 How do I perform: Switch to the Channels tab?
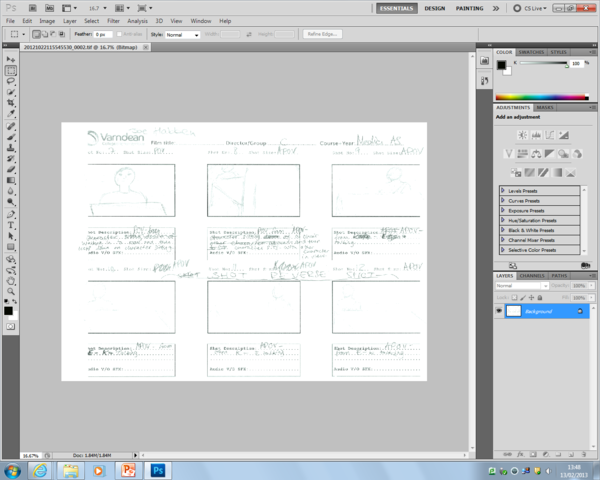coord(532,276)
